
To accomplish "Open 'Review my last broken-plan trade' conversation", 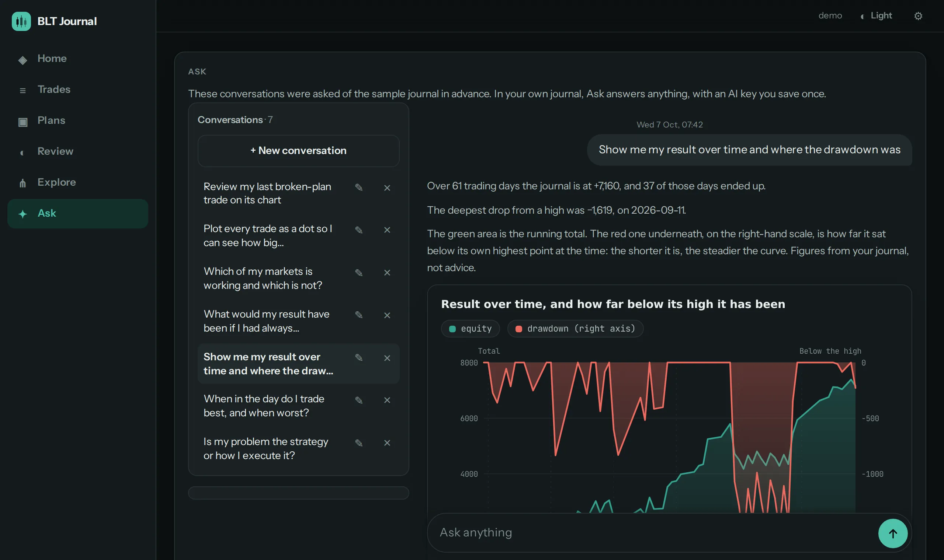I will coord(267,193).
